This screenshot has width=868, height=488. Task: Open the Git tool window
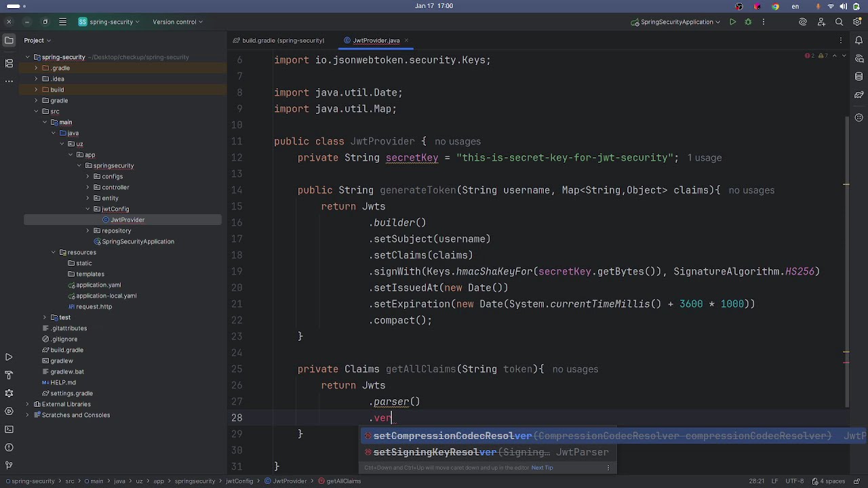pyautogui.click(x=9, y=465)
